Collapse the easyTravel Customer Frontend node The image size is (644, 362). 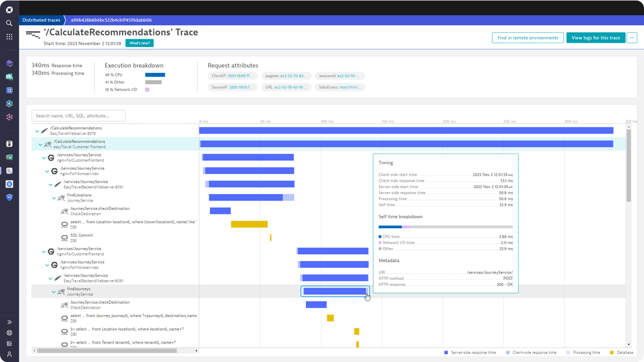coord(41,145)
